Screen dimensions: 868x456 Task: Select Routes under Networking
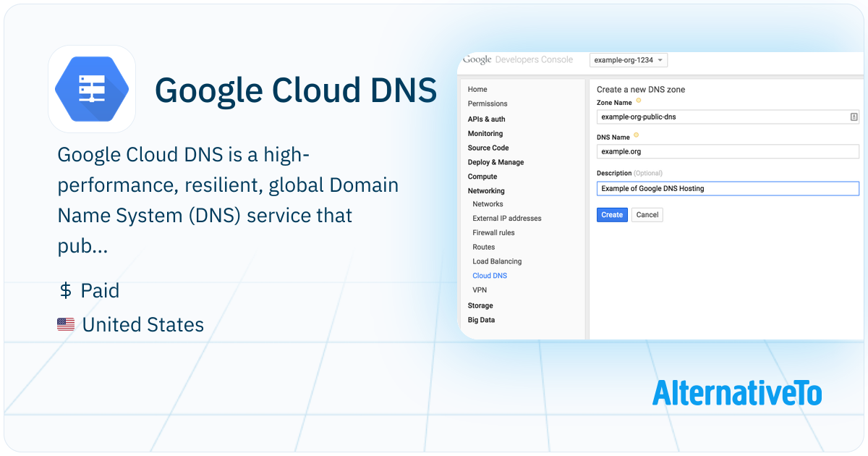(484, 248)
